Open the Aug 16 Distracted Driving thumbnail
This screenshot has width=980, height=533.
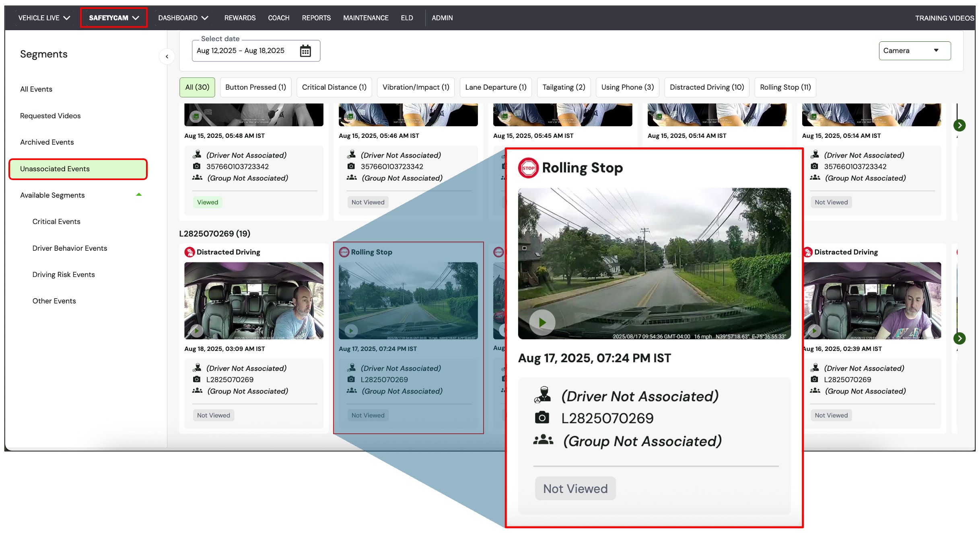[x=872, y=301]
